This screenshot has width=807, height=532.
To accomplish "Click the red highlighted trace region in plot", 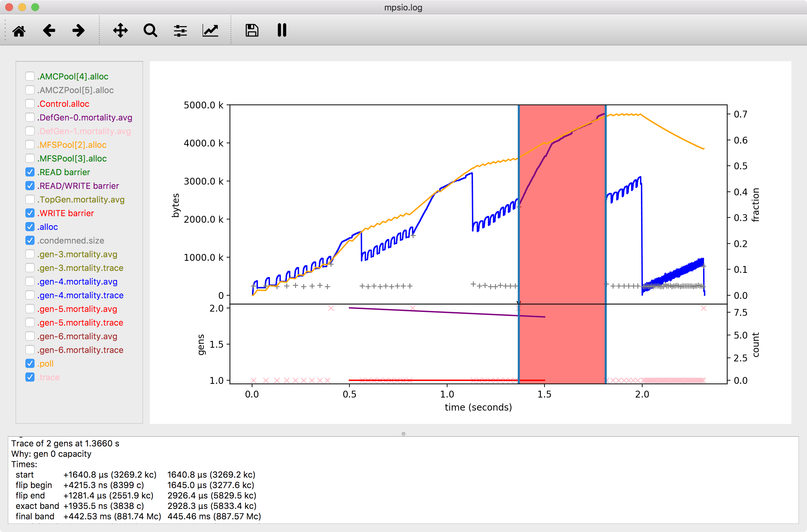I will click(x=562, y=244).
